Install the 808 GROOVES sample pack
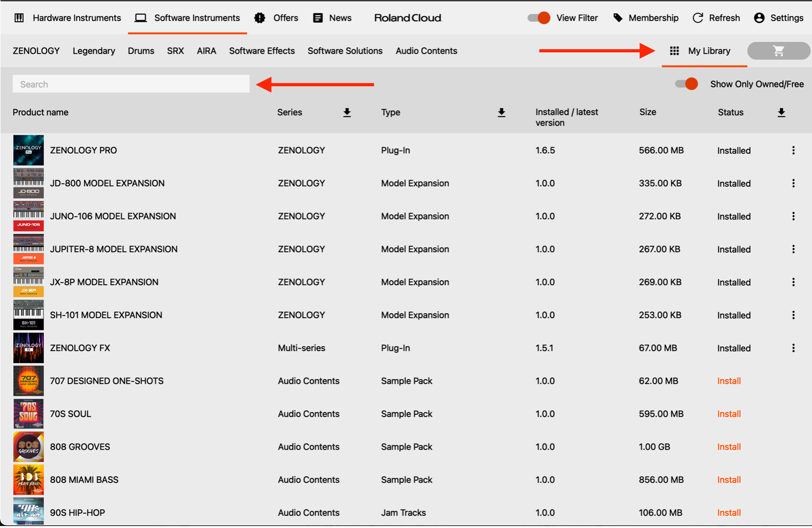Viewport: 812px width, 528px height. pyautogui.click(x=729, y=447)
